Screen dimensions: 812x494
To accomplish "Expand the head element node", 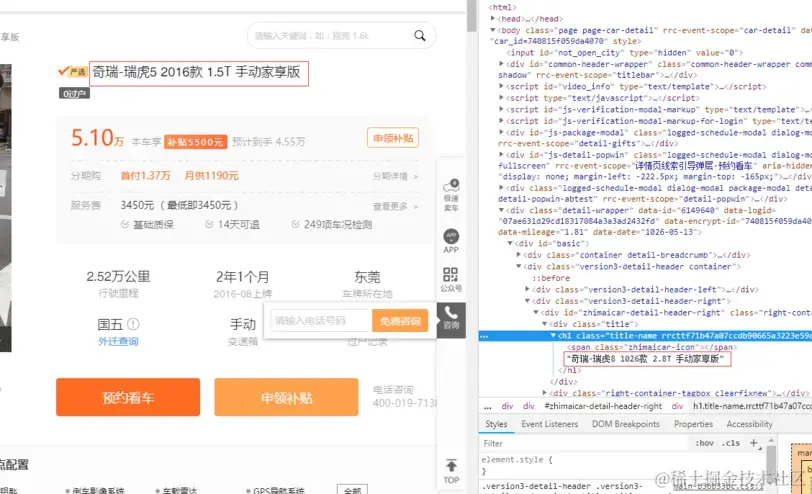I will pos(492,19).
